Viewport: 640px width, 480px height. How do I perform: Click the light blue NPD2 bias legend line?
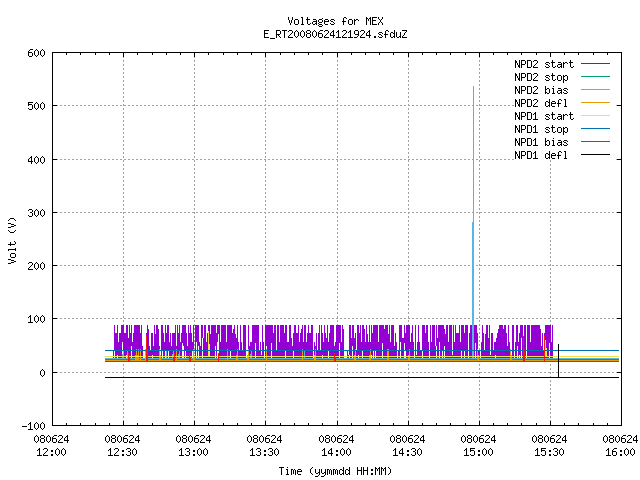click(596, 89)
